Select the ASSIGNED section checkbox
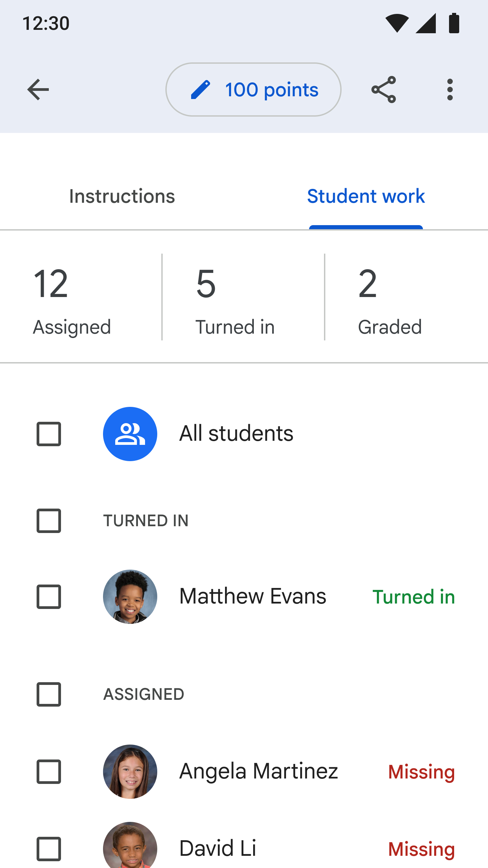The image size is (488, 868). (49, 694)
